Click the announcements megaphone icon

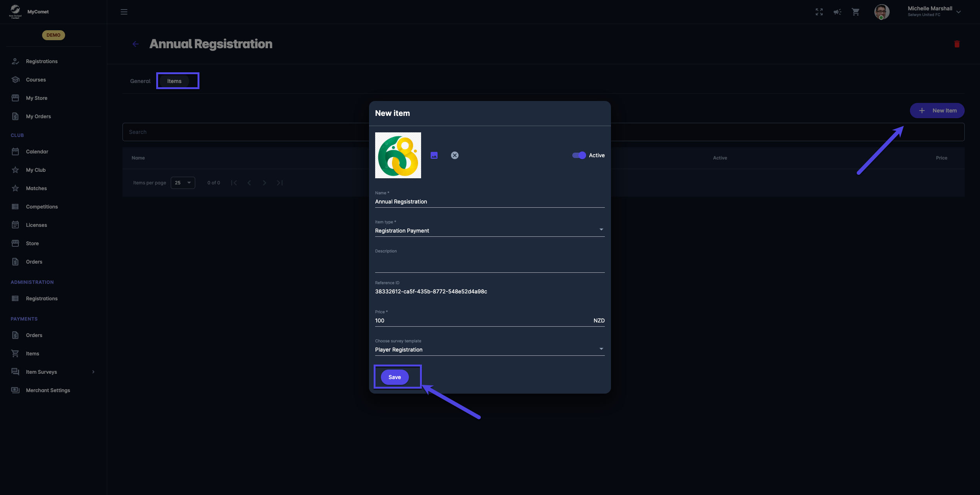point(837,12)
